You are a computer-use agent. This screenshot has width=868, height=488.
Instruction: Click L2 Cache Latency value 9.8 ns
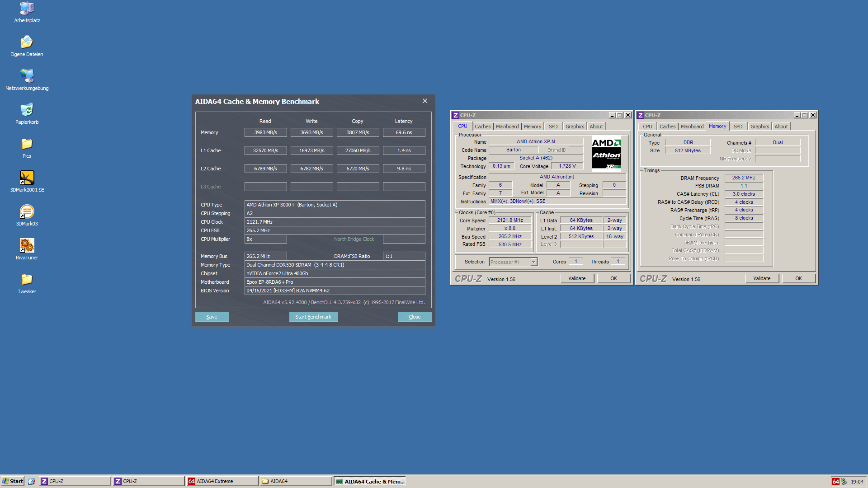[404, 169]
